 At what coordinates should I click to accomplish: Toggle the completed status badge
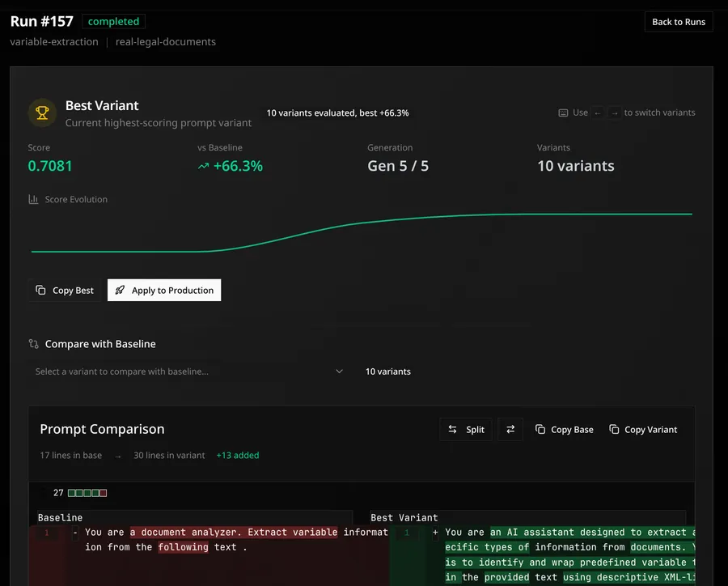pyautogui.click(x=113, y=21)
